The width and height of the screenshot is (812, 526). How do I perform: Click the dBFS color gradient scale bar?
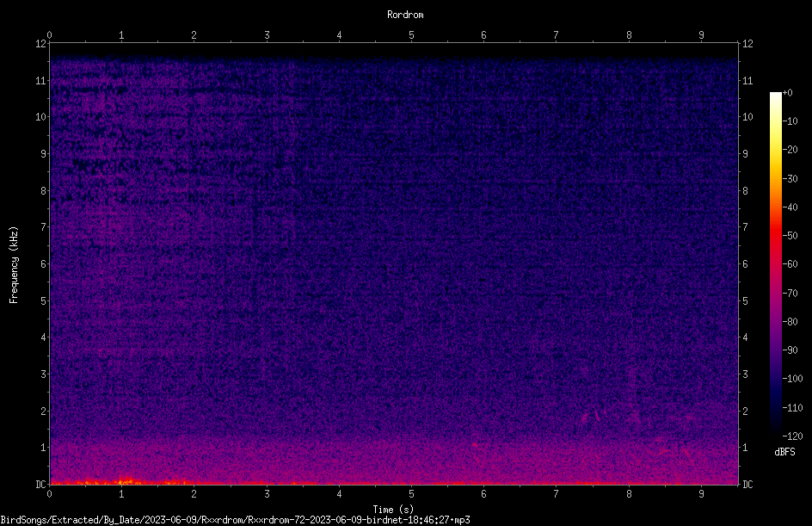775,264
